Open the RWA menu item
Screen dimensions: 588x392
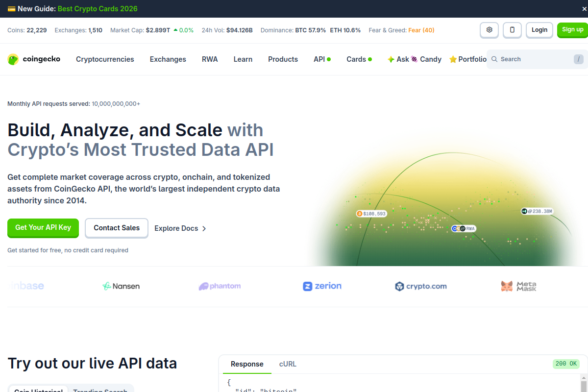pos(210,59)
